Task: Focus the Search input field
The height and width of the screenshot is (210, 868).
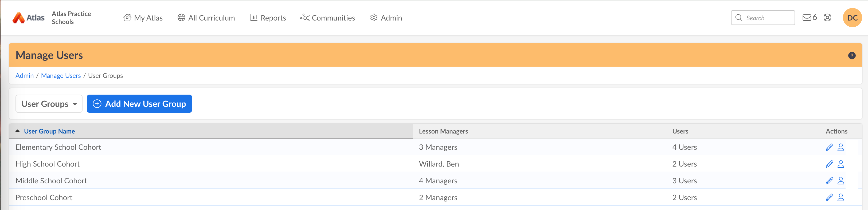Action: (x=763, y=18)
